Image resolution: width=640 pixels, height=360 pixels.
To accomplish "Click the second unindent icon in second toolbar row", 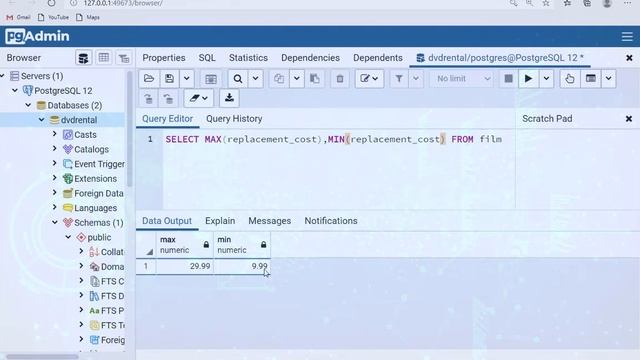I will pos(168,98).
